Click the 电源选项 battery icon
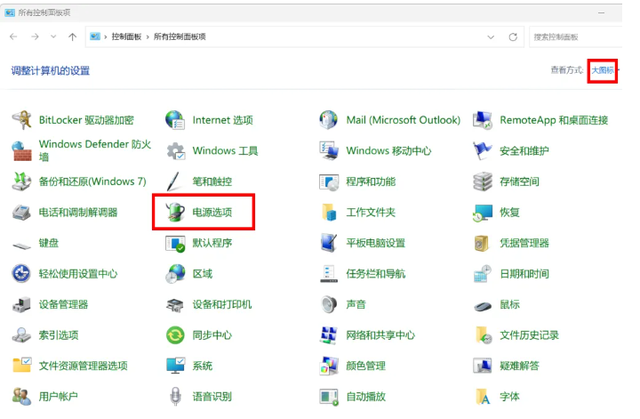The image size is (640, 419). click(175, 212)
